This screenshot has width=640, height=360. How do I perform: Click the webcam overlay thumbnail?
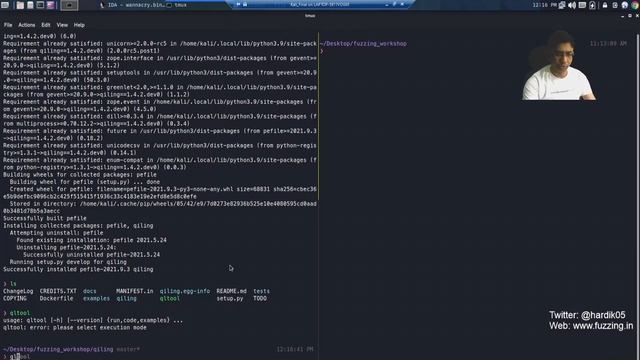559,65
